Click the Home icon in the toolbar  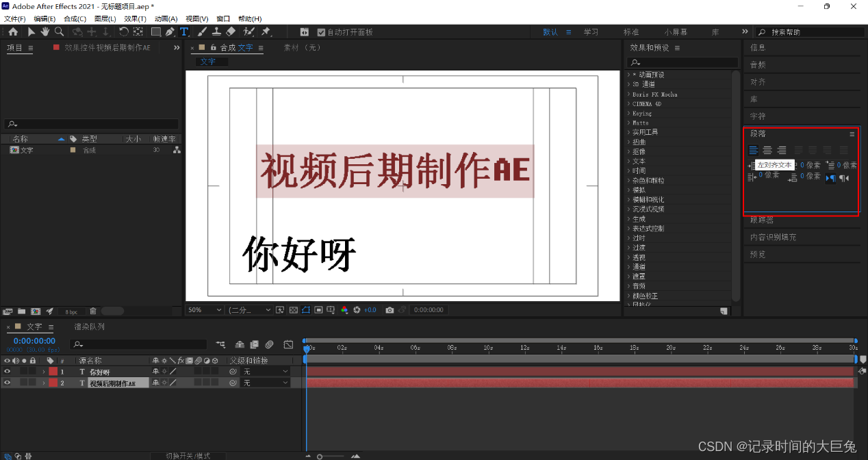(x=13, y=32)
